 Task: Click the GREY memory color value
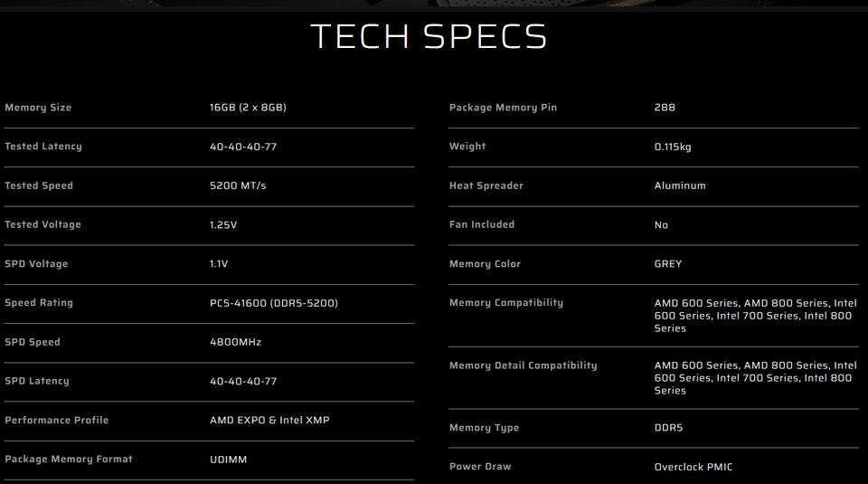pos(668,264)
